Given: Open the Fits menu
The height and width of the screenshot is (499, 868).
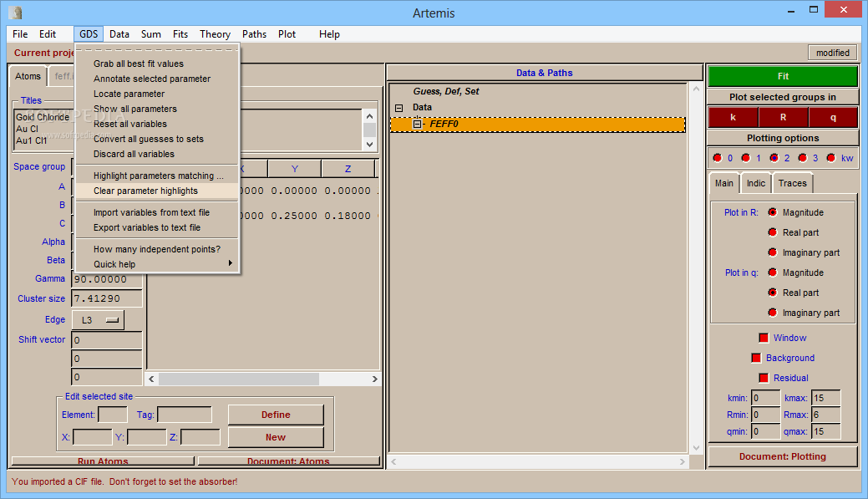Looking at the screenshot, I should pyautogui.click(x=180, y=33).
